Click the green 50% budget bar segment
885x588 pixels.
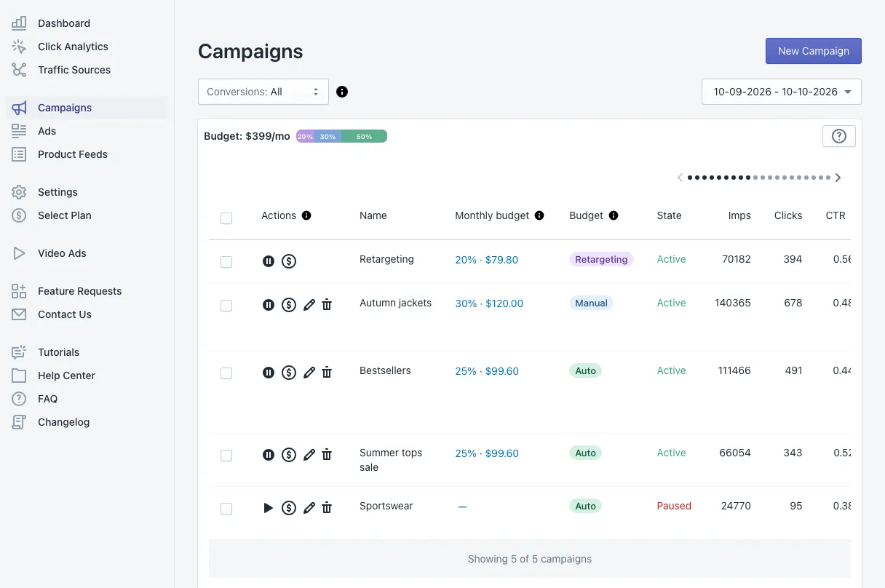[x=364, y=136]
